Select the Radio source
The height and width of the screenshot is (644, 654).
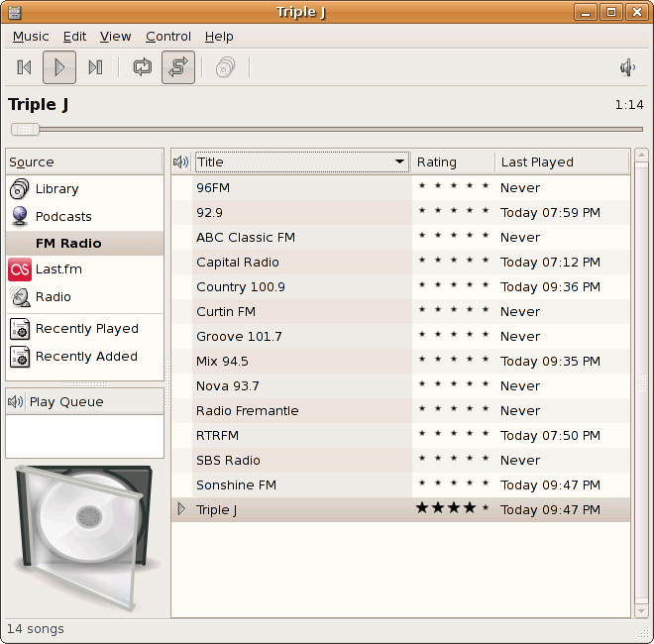(x=84, y=297)
